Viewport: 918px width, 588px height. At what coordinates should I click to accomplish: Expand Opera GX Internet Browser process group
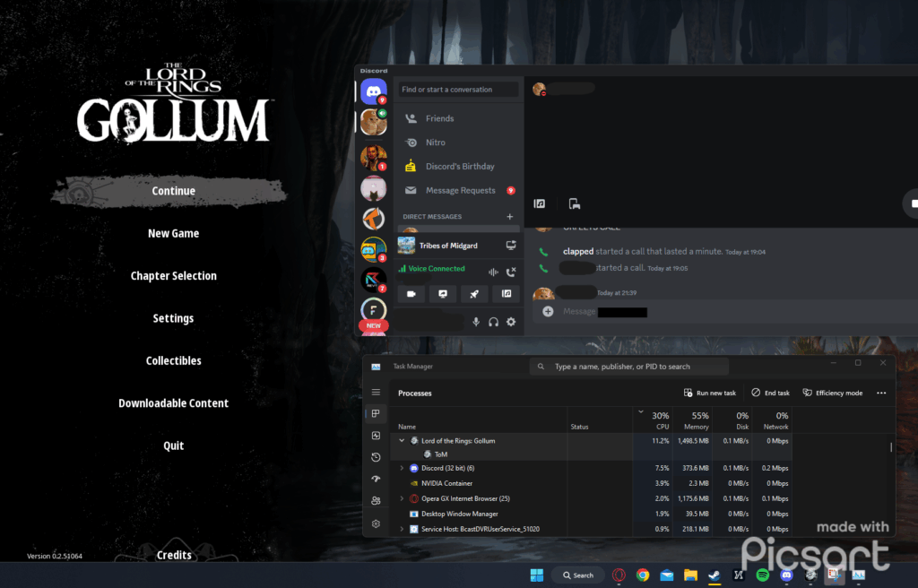tap(402, 498)
